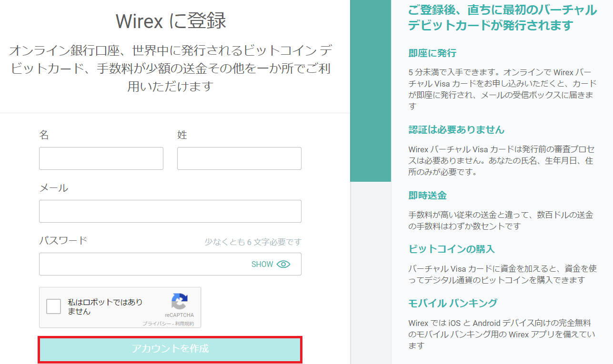The width and height of the screenshot is (613, 364).
Task: Click the 認証は必要ありません heading
Action: tap(456, 129)
